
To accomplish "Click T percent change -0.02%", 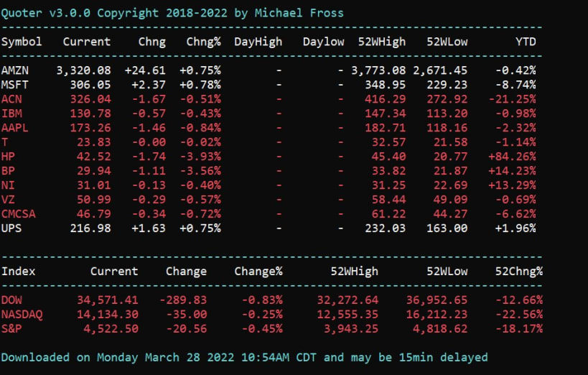I will coord(200,142).
